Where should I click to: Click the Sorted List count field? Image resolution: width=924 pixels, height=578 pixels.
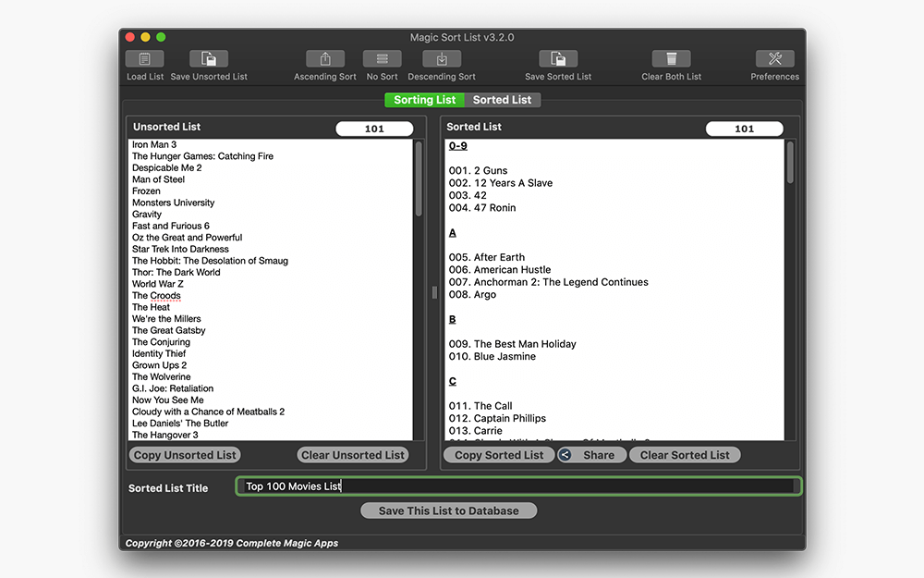click(744, 129)
